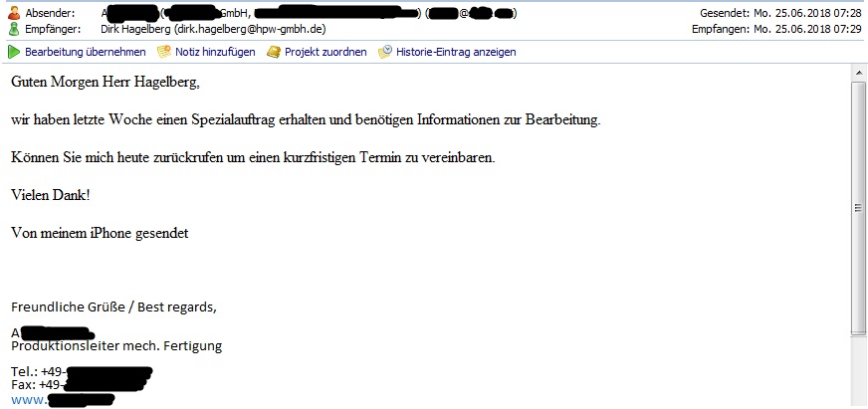Image resolution: width=868 pixels, height=409 pixels.
Task: Click the Empfänger person icon
Action: (x=14, y=30)
